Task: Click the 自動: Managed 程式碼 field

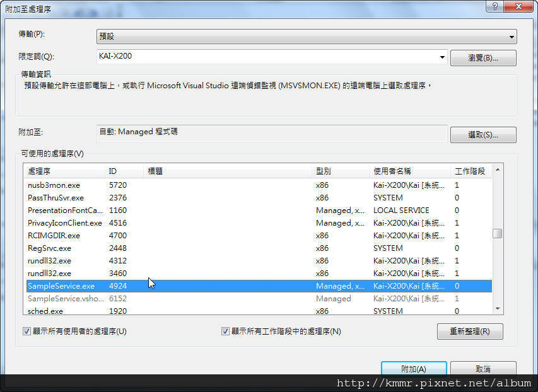Action: click(x=272, y=133)
